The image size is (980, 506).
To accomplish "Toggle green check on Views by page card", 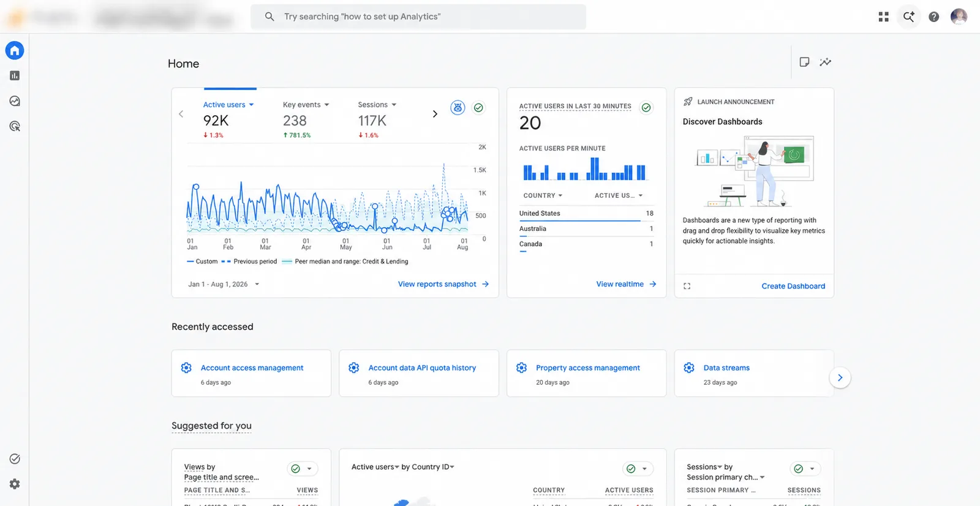I will [295, 469].
